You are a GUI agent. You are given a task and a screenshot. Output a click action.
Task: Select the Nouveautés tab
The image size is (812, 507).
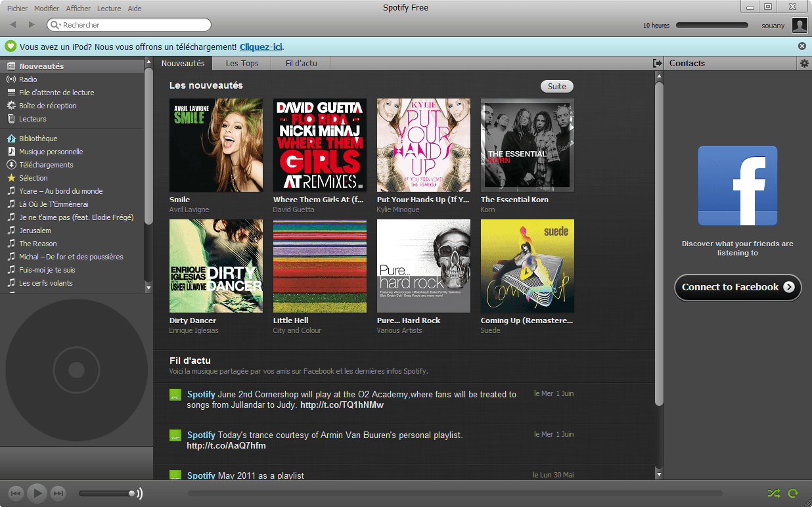pyautogui.click(x=183, y=63)
